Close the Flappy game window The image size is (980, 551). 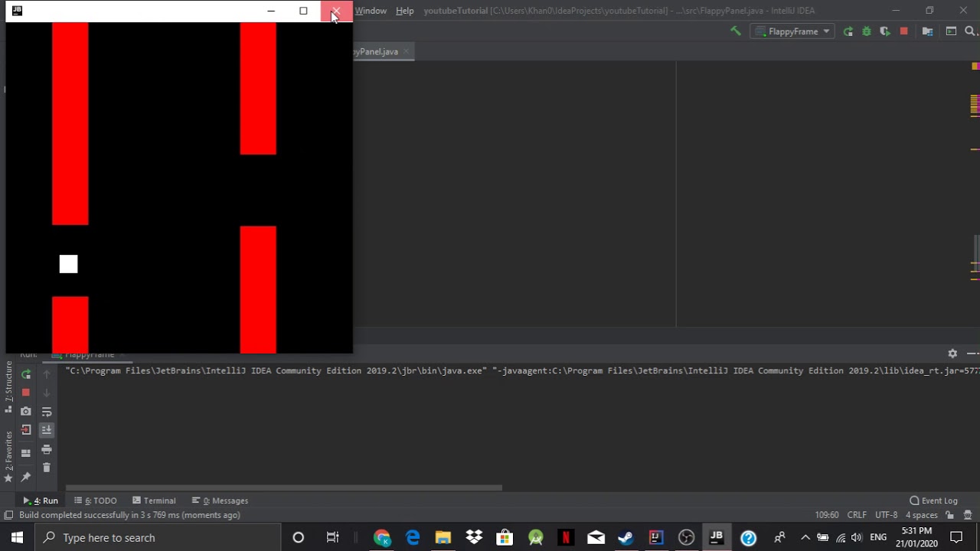336,11
